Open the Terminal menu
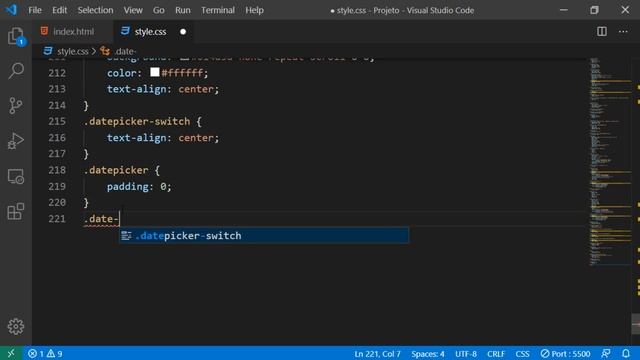 (218, 10)
